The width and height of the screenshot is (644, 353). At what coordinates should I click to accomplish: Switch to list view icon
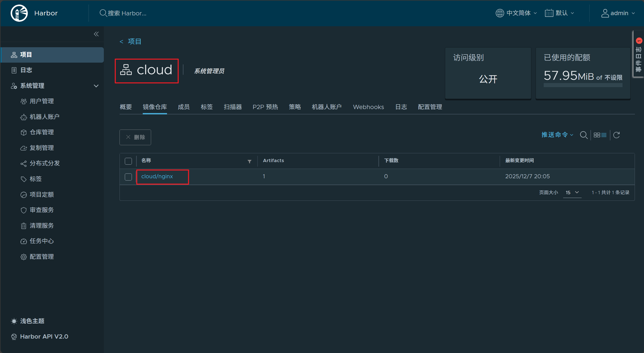pos(604,135)
